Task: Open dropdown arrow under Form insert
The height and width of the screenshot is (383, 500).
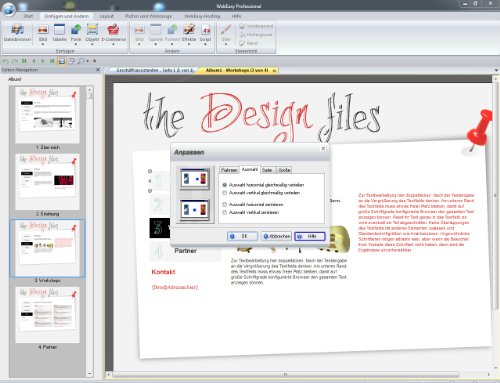Action: [x=76, y=44]
